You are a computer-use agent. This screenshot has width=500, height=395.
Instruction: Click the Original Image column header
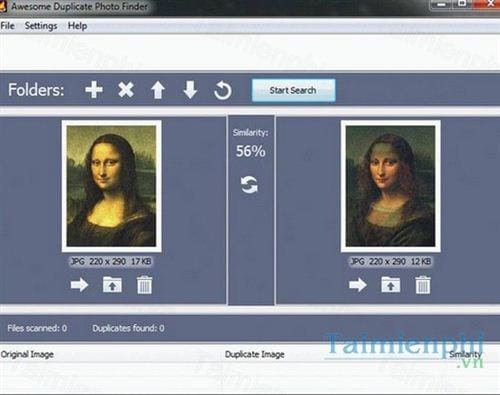pyautogui.click(x=27, y=354)
